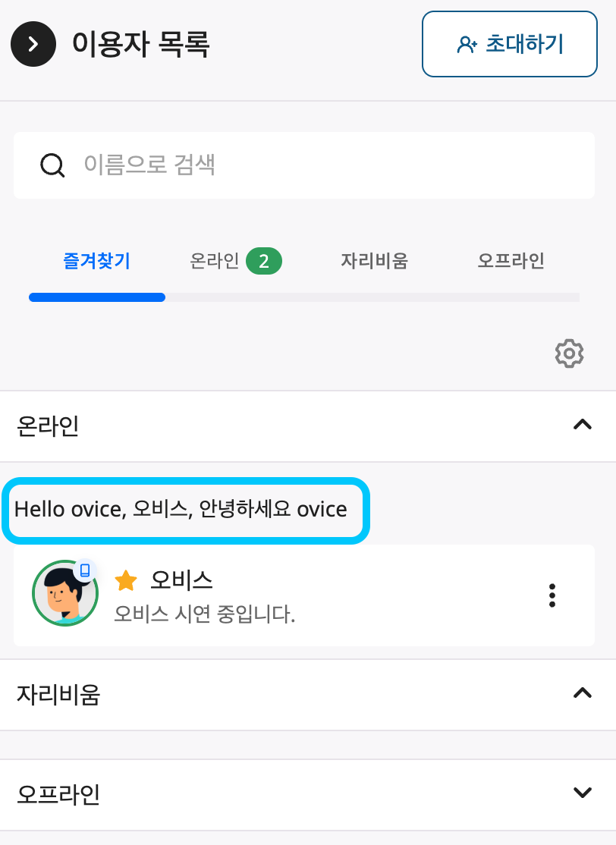Collapse the 온라인 section chevron
The image size is (616, 845).
click(582, 426)
